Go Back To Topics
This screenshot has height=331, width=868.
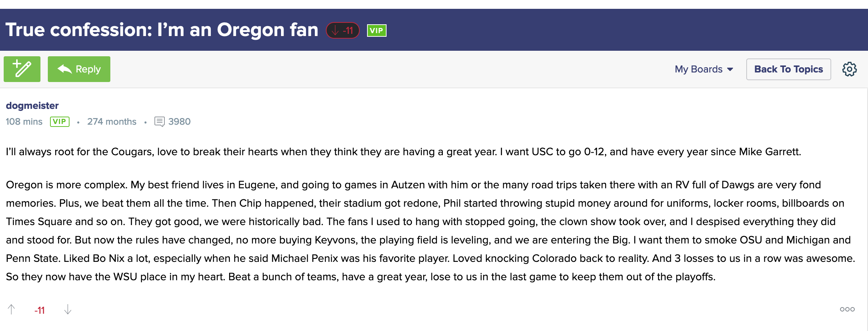click(788, 69)
